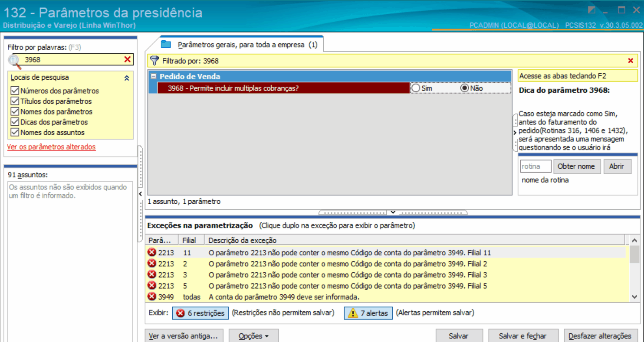Sort by the 'Parâ...' column header
The height and width of the screenshot is (342, 644).
click(163, 240)
